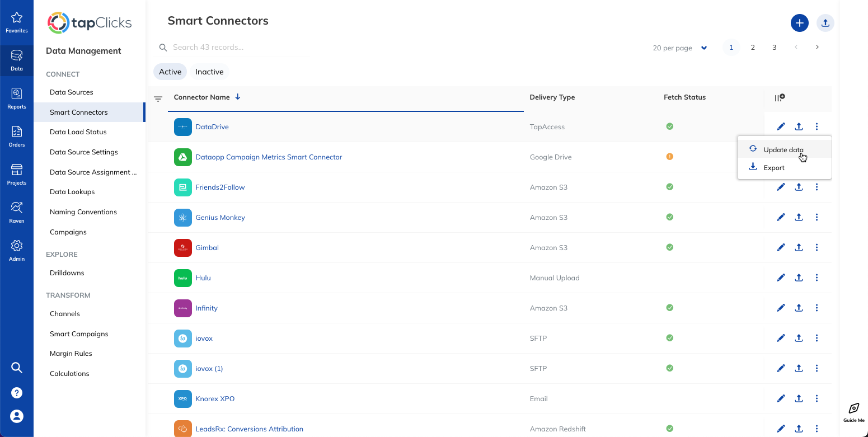Open Data Source Settings item
The width and height of the screenshot is (868, 437).
84,152
